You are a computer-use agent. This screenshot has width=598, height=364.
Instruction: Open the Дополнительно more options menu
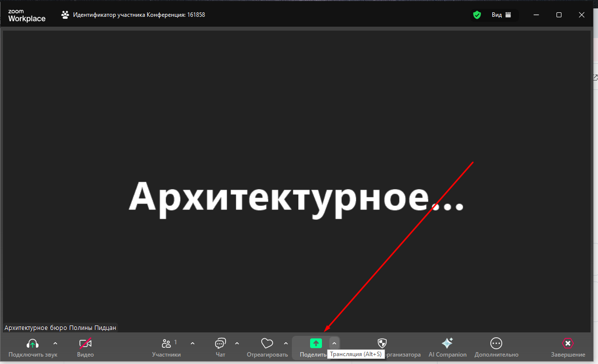click(496, 343)
